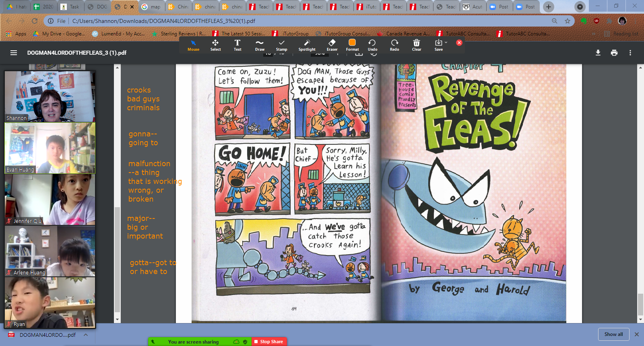Click Stop Share button
The image size is (644, 346).
tap(269, 342)
